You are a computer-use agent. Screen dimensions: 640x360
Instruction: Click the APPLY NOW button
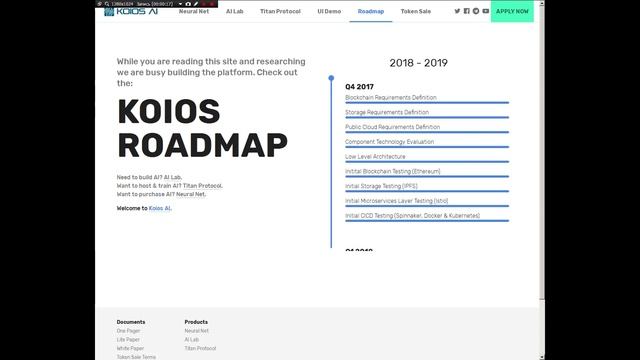[512, 11]
